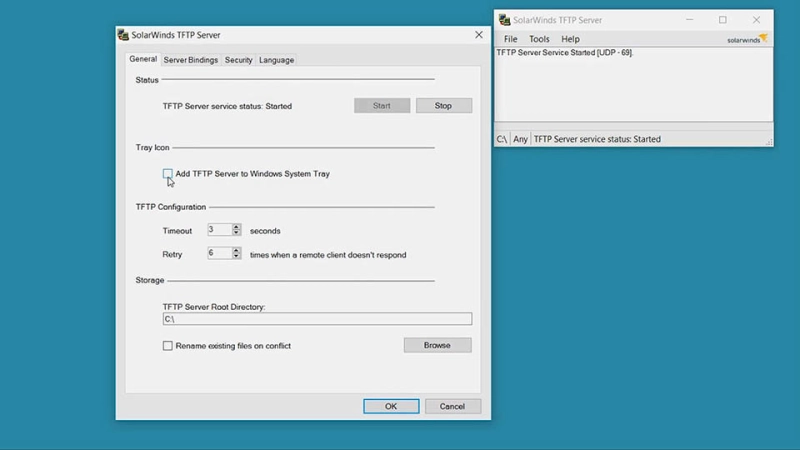Close the main SolarWinds TFTP Server window
The image size is (800, 450).
(756, 20)
